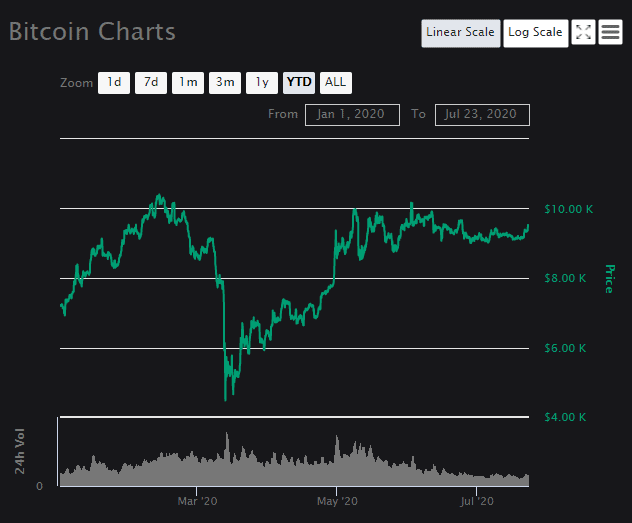Click the $10.00 K price axis label
Screen dimensions: 632x523
[x=568, y=209]
